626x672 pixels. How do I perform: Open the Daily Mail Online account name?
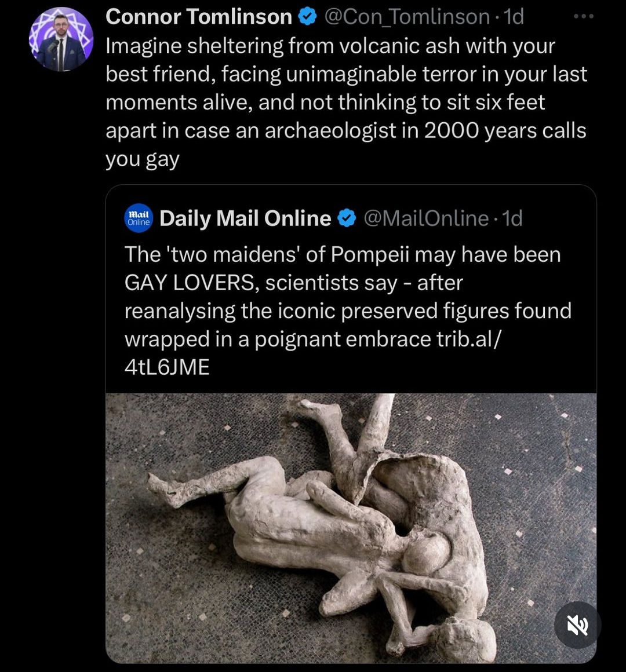coord(245,218)
